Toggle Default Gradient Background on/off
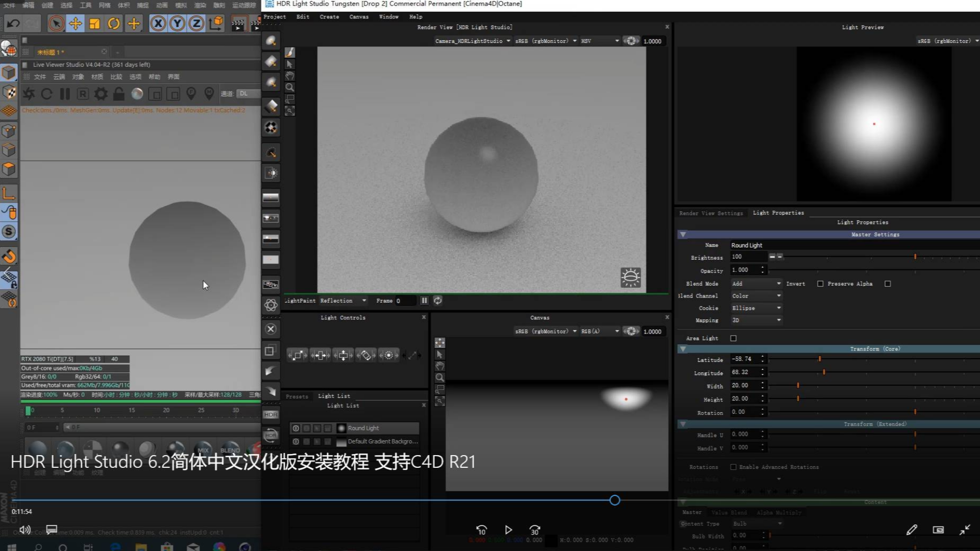The width and height of the screenshot is (980, 551). 296,441
